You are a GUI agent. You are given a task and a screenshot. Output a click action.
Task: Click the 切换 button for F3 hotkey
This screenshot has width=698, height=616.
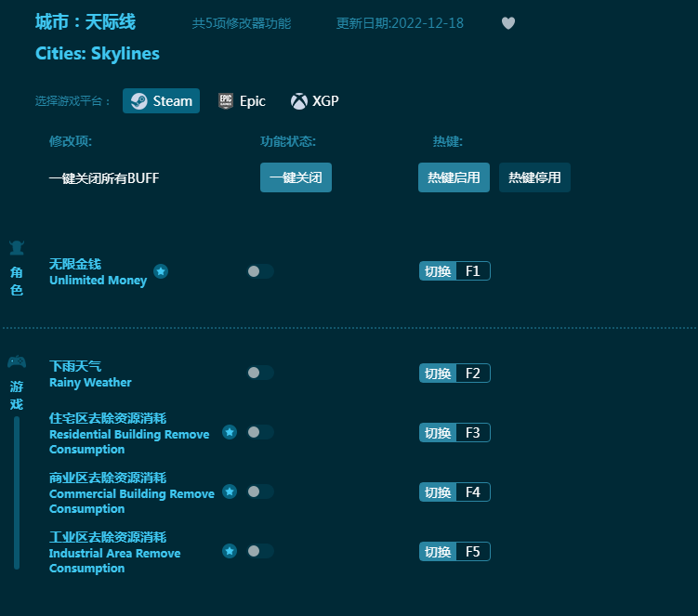click(x=438, y=433)
